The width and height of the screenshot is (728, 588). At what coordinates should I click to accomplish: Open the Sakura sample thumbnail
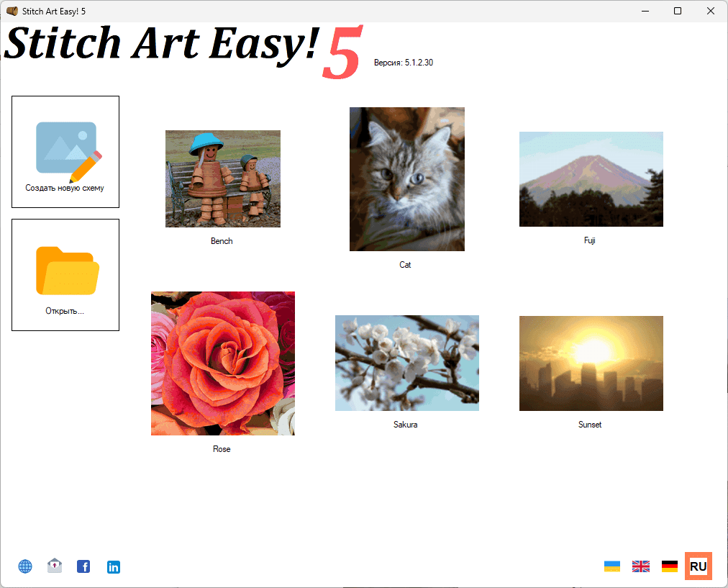(x=407, y=363)
